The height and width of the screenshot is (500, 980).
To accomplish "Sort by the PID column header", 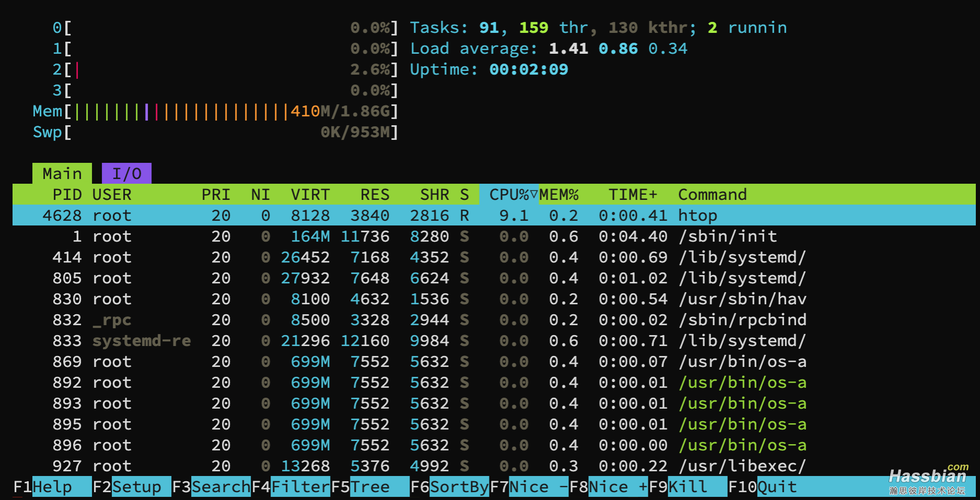I will [67, 194].
